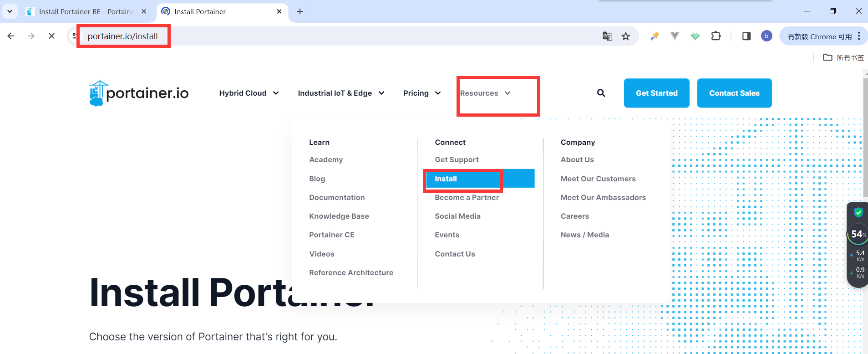Expand the Hybrid Cloud menu
The width and height of the screenshot is (868, 354).
249,93
